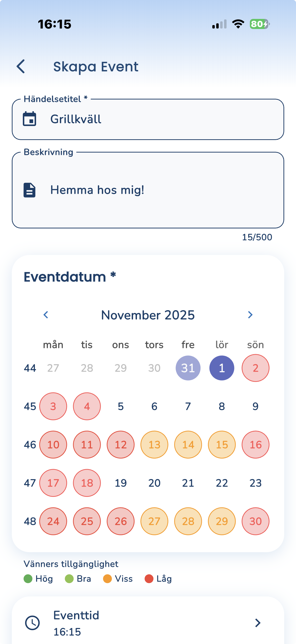Tap the red Låg availability dot
Viewport: 296px width, 644px height.
[149, 579]
